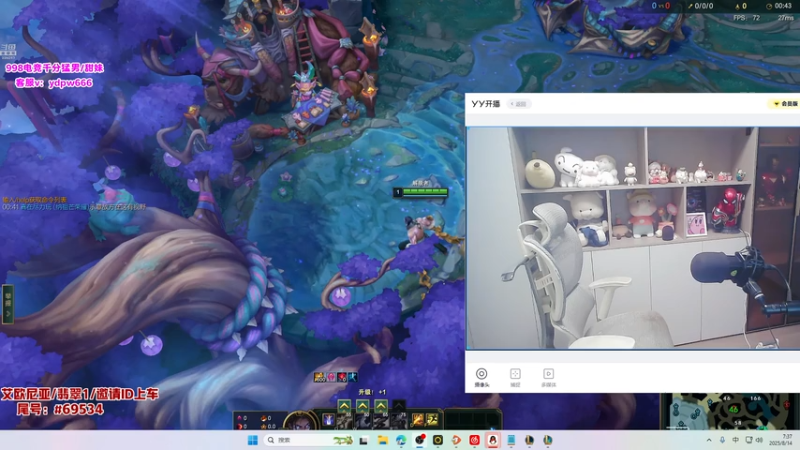Screen dimensions: 800x450
Task: Click the champion portrait in HUD
Action: [301, 420]
